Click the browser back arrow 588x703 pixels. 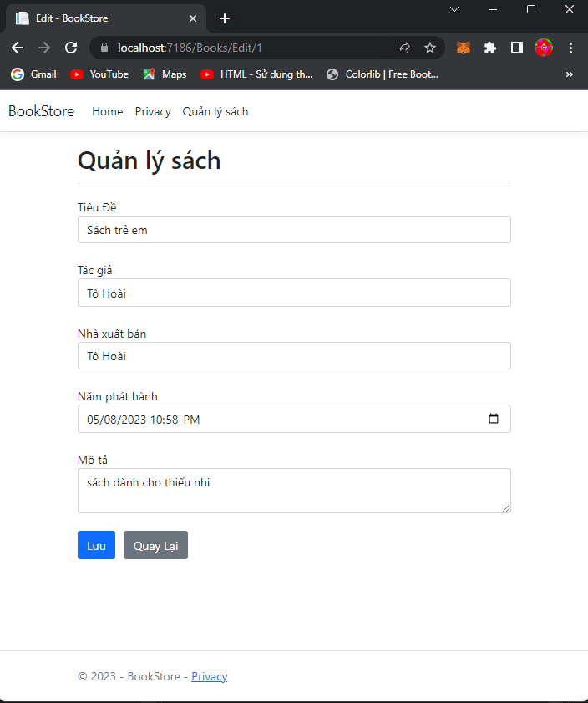pyautogui.click(x=18, y=48)
